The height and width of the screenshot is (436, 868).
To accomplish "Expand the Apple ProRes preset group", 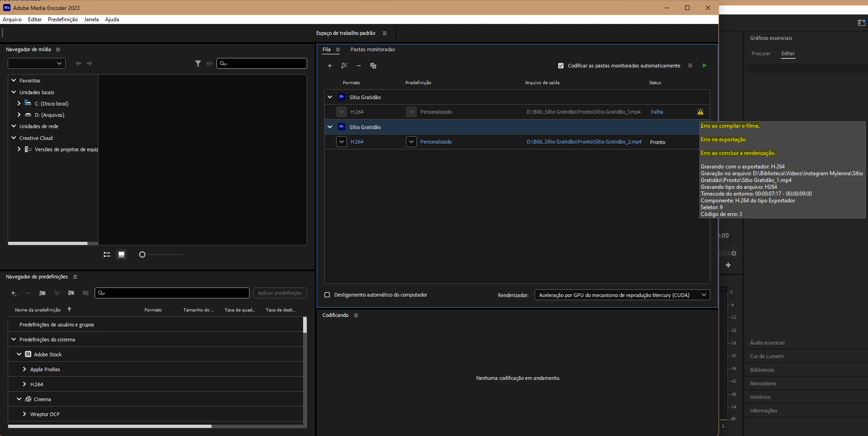I will tap(24, 369).
